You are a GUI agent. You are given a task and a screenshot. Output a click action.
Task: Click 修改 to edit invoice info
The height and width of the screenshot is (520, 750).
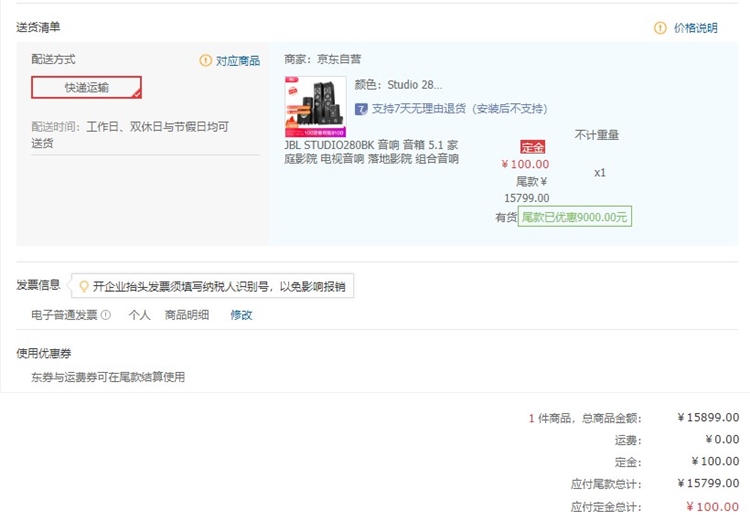241,315
